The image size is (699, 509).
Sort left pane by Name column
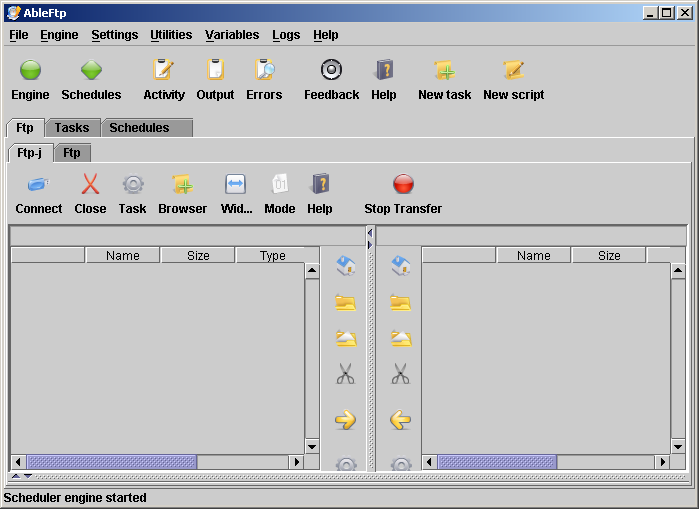click(x=123, y=255)
